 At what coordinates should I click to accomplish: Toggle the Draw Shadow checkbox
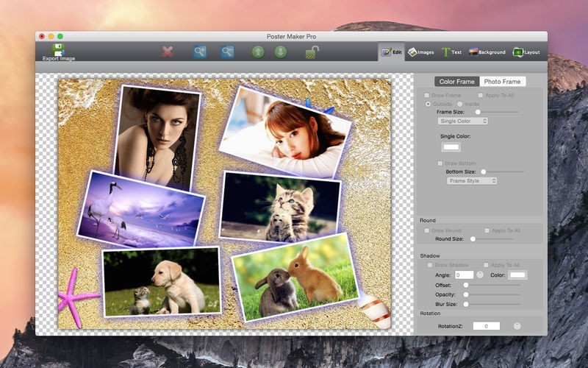pos(431,265)
